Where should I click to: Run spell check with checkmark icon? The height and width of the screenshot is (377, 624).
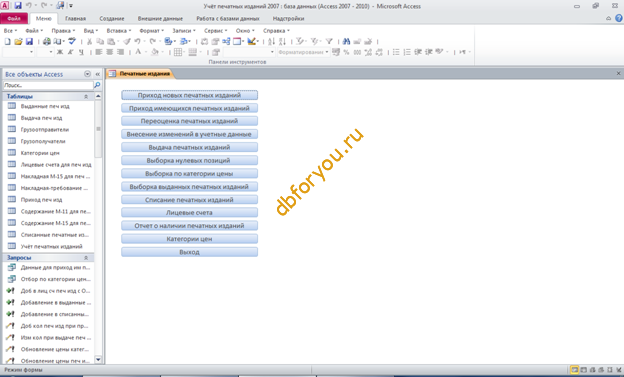click(x=72, y=41)
